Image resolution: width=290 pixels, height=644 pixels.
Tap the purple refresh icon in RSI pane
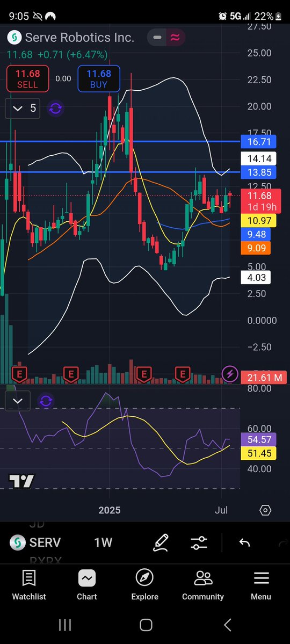(46, 401)
